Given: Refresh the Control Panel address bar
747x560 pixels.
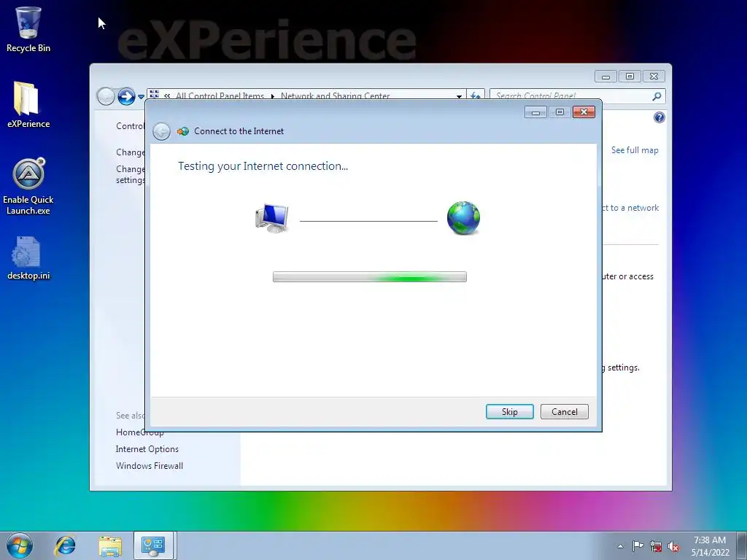Looking at the screenshot, I should (x=476, y=96).
